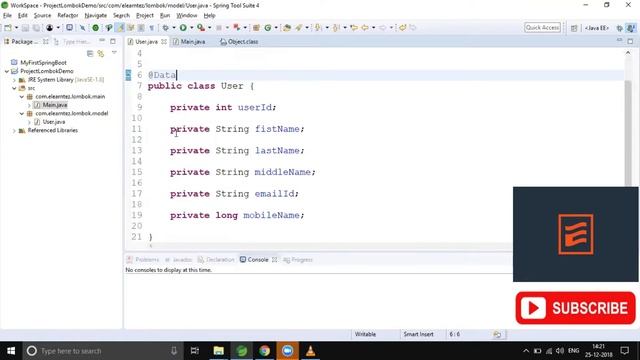Close the User.java editor tab
This screenshot has height=360, width=640.
[x=164, y=42]
